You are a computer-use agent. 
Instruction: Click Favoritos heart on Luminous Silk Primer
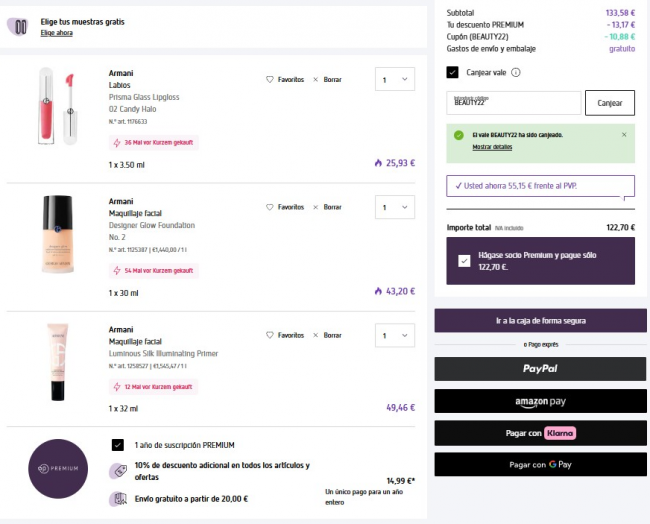[x=269, y=335]
